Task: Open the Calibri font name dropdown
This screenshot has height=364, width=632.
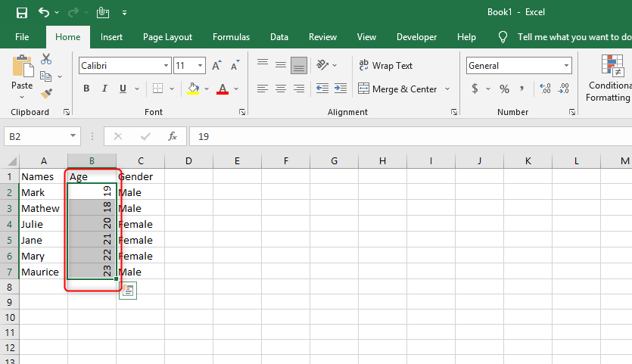Action: (x=166, y=65)
